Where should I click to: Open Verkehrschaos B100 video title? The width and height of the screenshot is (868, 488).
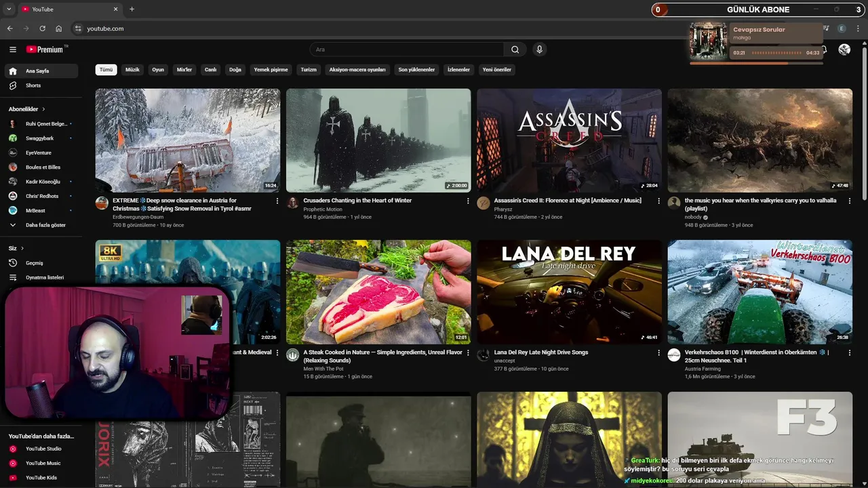[756, 357]
